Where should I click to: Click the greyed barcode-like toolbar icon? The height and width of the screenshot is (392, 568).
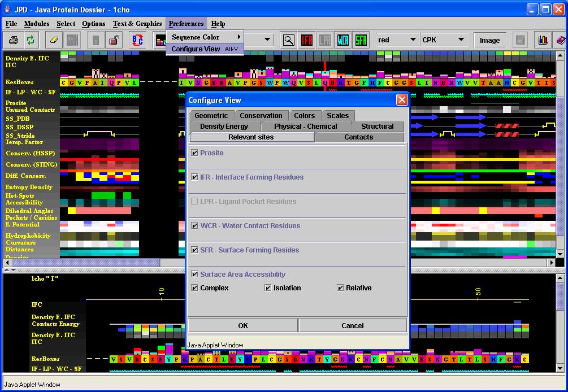pos(72,40)
